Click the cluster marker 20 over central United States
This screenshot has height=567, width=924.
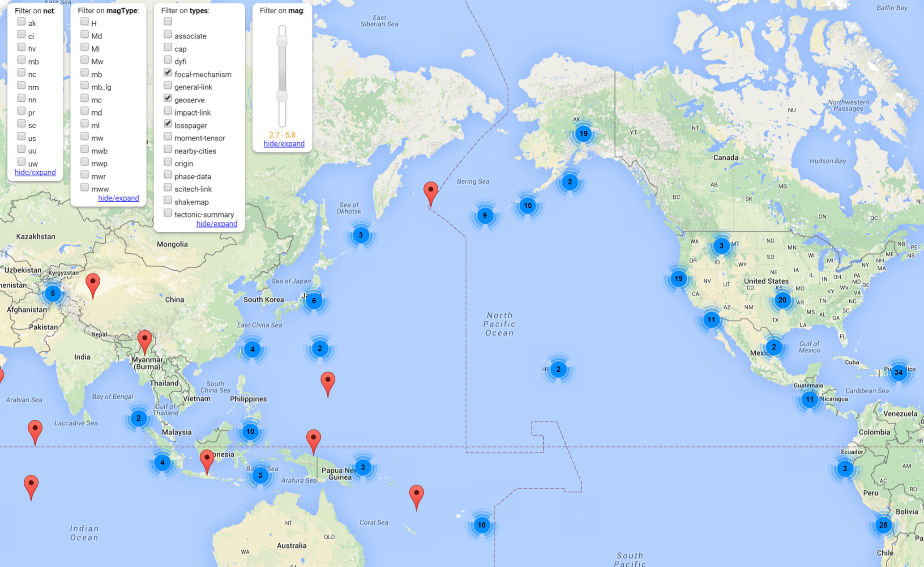pyautogui.click(x=782, y=300)
